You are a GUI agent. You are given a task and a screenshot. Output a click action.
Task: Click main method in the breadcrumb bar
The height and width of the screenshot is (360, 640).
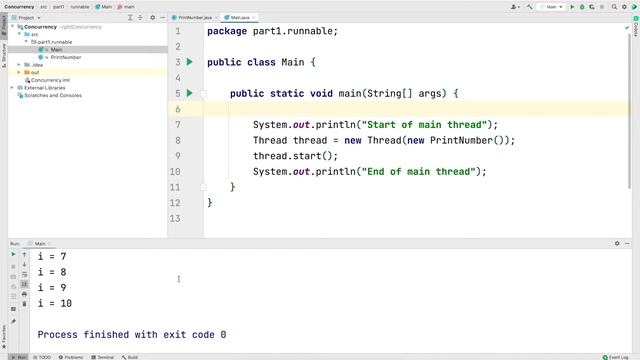pos(126,7)
